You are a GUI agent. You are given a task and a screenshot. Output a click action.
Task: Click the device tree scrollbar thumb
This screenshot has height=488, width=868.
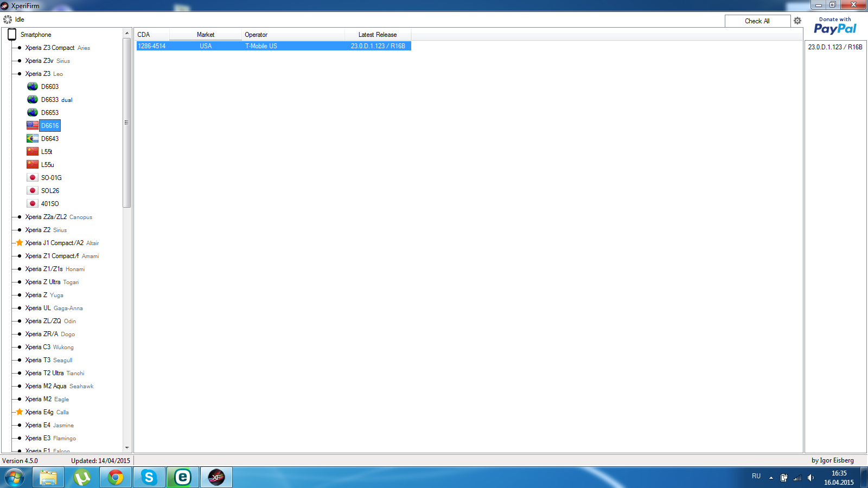[127, 123]
